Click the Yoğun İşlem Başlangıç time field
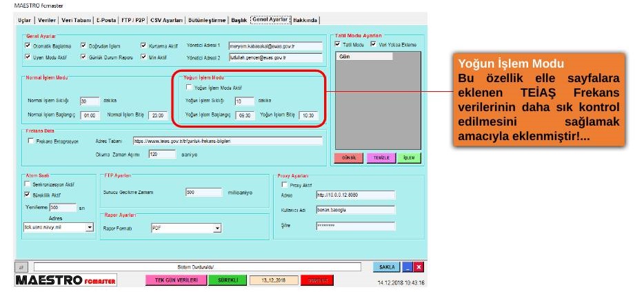The width and height of the screenshot is (644, 292). [245, 116]
